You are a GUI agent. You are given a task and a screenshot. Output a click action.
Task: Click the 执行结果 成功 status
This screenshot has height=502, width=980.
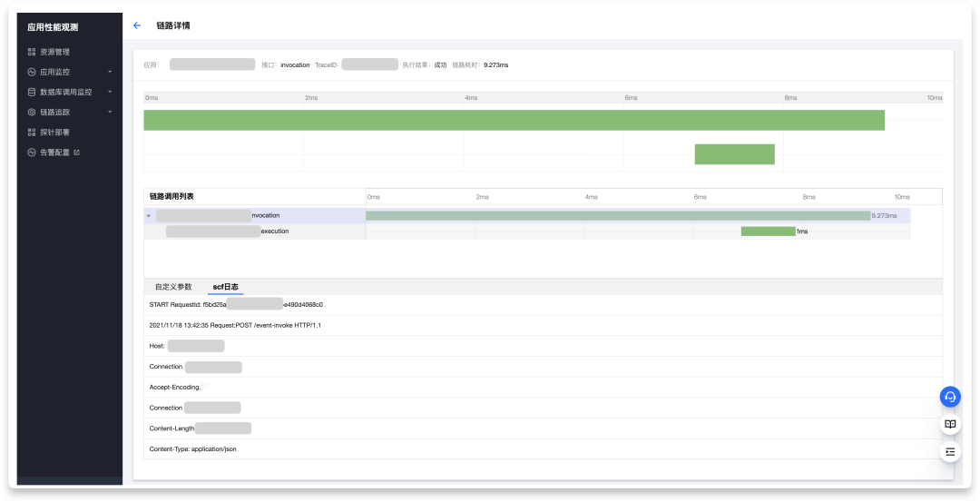(x=441, y=65)
